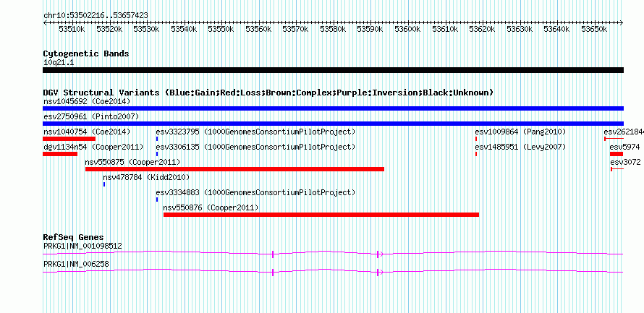Click ruler position 53650k
Screen dimensions: 644x313
(x=594, y=29)
